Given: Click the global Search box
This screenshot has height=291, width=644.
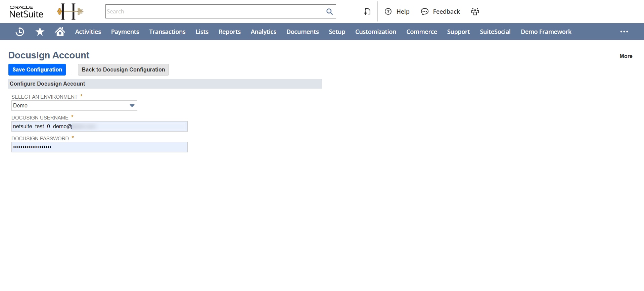Looking at the screenshot, I should point(215,11).
